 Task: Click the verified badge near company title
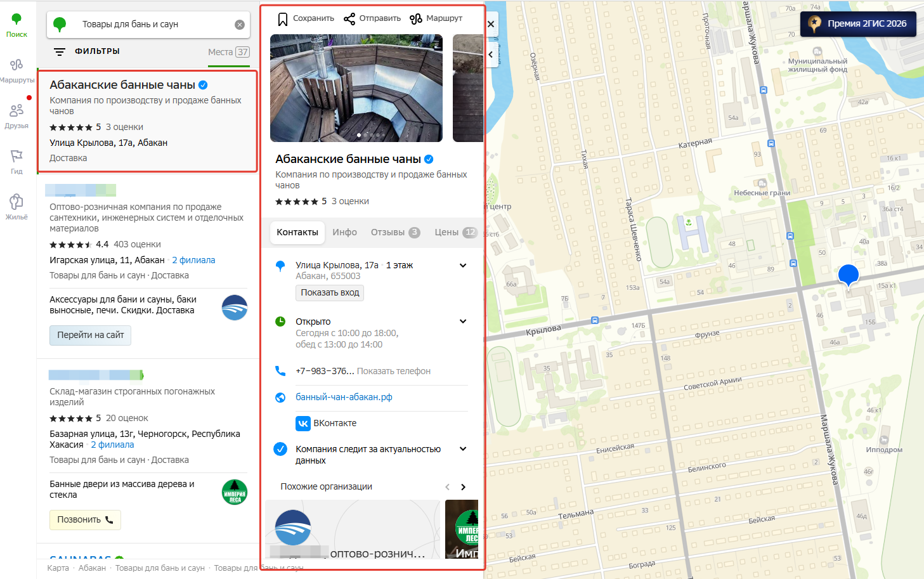(429, 159)
